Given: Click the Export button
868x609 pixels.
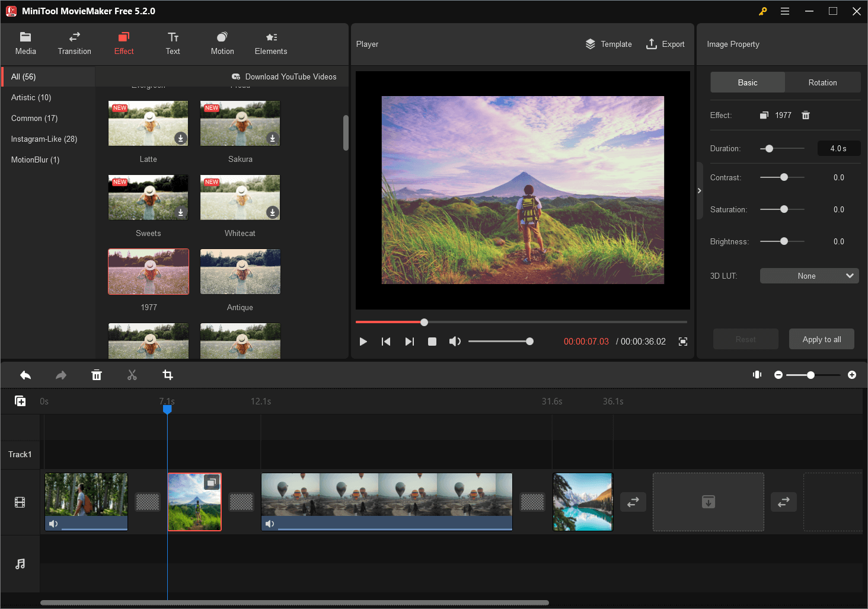Looking at the screenshot, I should 665,44.
